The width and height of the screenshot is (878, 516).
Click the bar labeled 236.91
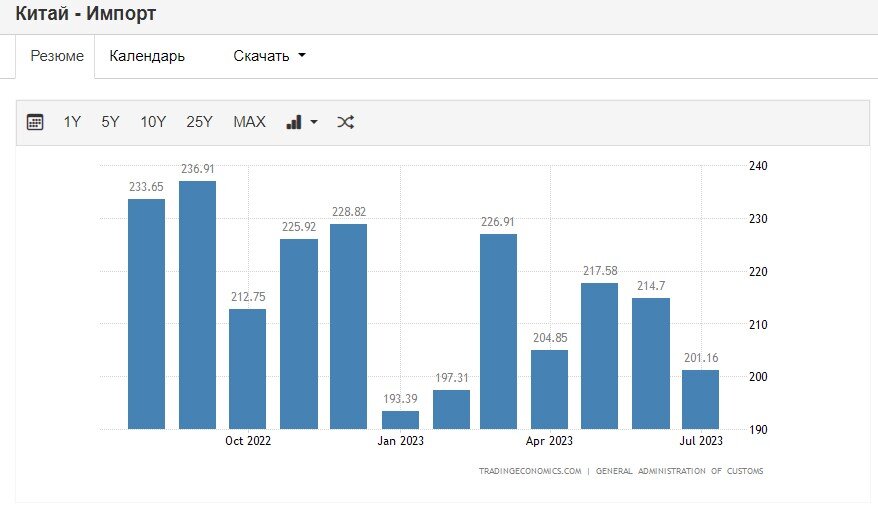pyautogui.click(x=197, y=305)
